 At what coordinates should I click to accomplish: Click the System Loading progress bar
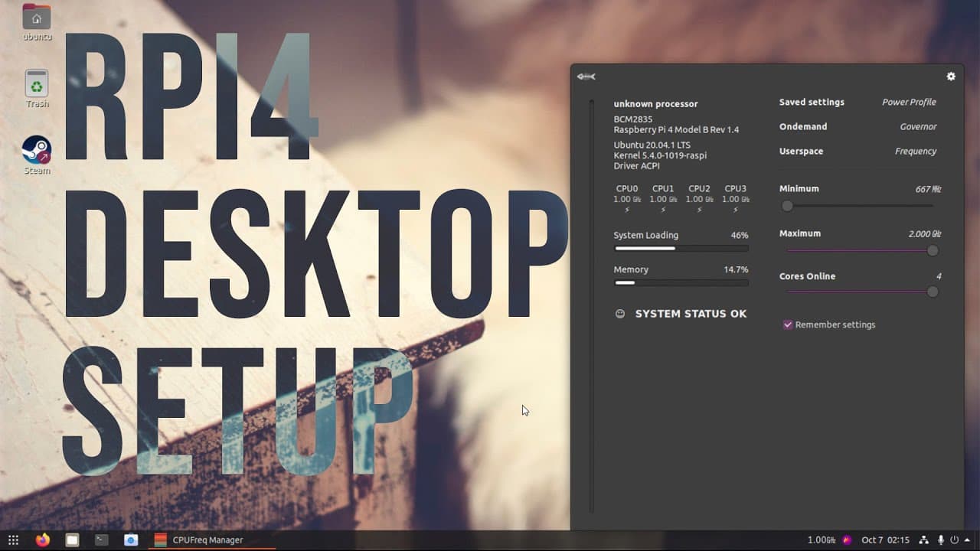(681, 248)
